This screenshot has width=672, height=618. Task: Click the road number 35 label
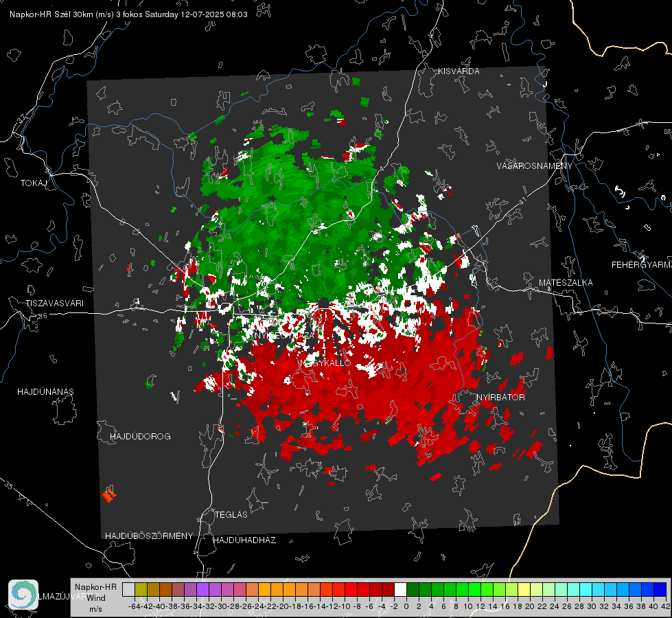coord(9,485)
